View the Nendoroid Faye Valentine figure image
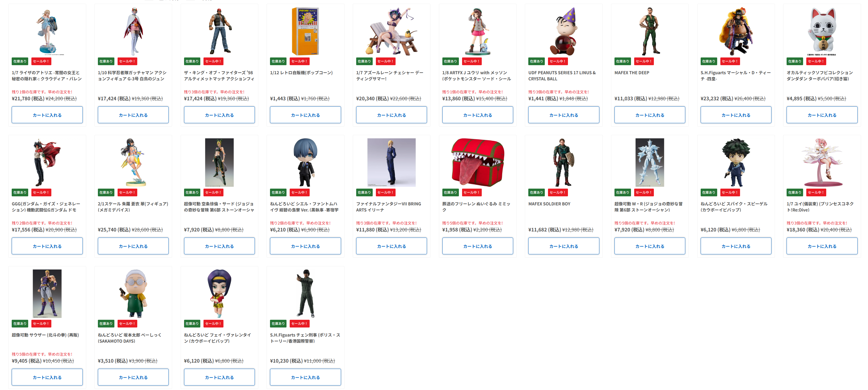868x390 pixels. (219, 293)
